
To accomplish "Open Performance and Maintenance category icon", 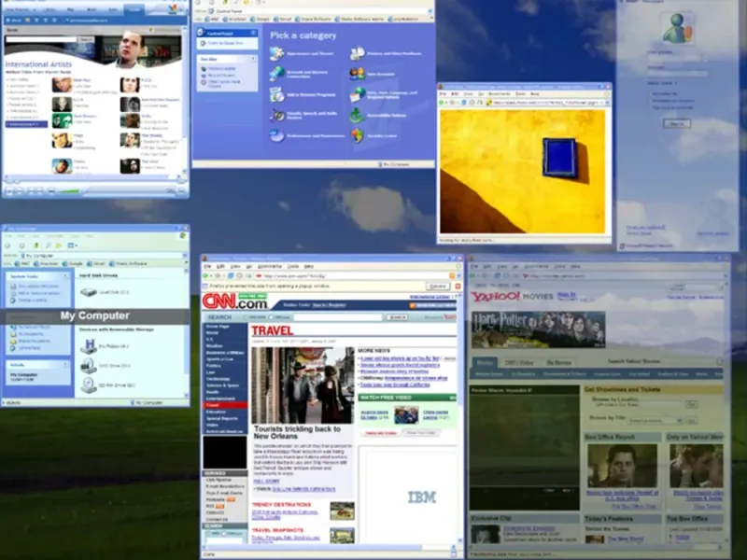I will coord(276,135).
